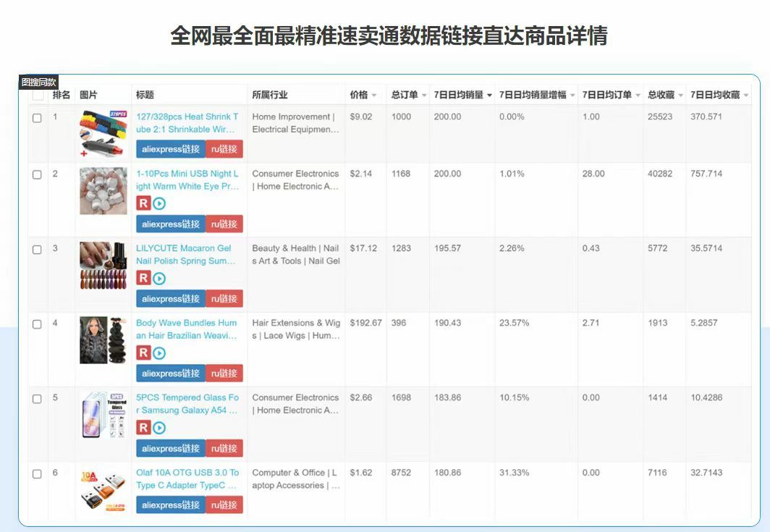770x532 pixels.
Task: Click the dark sort arrow next to 7日日均销量
Action: coord(490,96)
